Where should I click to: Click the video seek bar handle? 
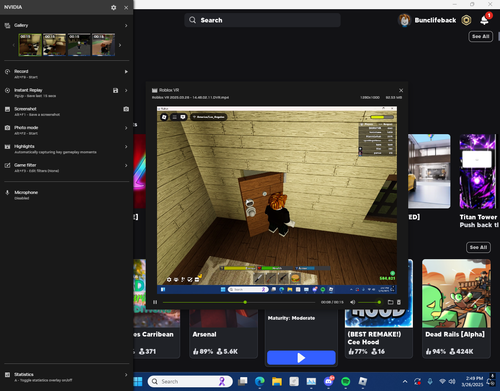(x=245, y=302)
